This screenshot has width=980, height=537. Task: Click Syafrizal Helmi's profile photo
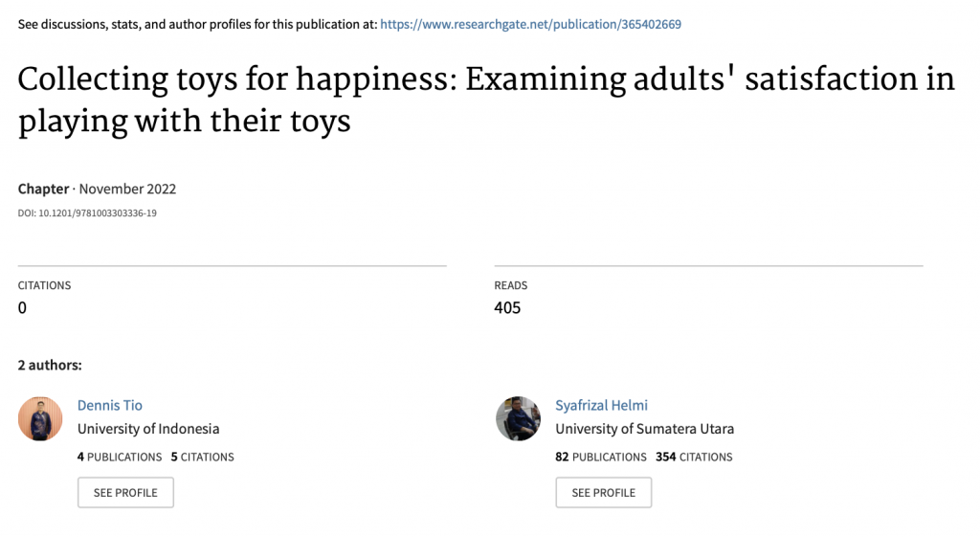pyautogui.click(x=518, y=419)
